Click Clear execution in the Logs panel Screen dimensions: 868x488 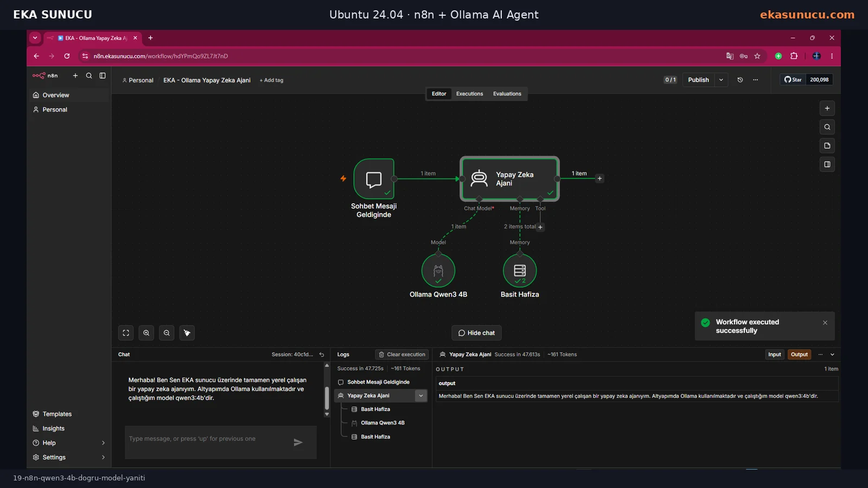[402, 355]
